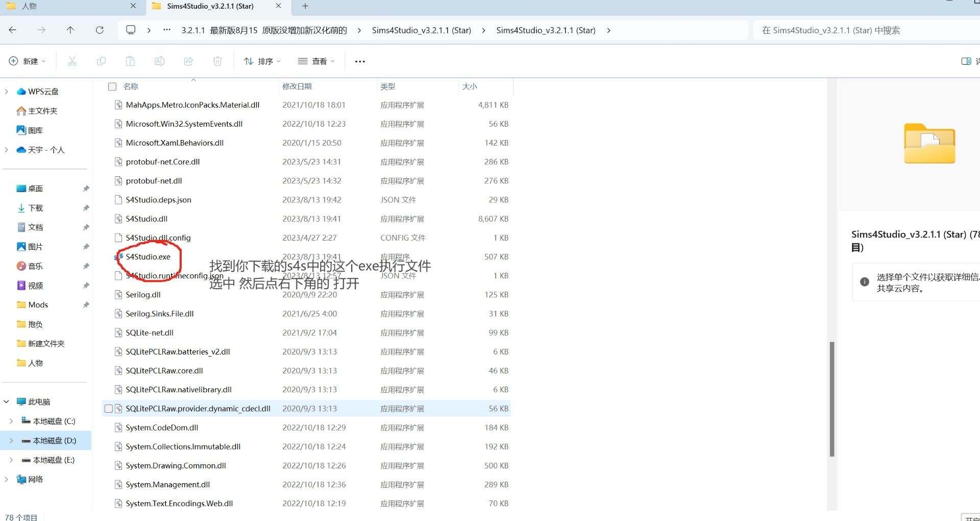Viewport: 980px width, 521px height.
Task: Open the 新建 dropdown menu
Action: 28,61
